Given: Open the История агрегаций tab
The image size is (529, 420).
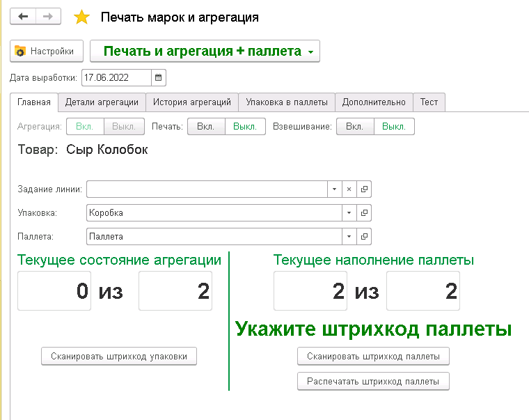Looking at the screenshot, I should [192, 102].
